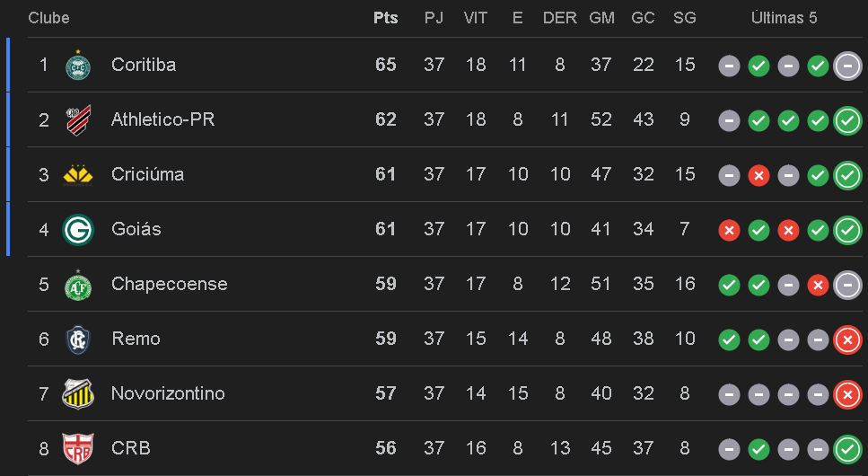This screenshot has width=868, height=476.
Task: Open the Chapecoense team name link
Action: click(x=169, y=284)
